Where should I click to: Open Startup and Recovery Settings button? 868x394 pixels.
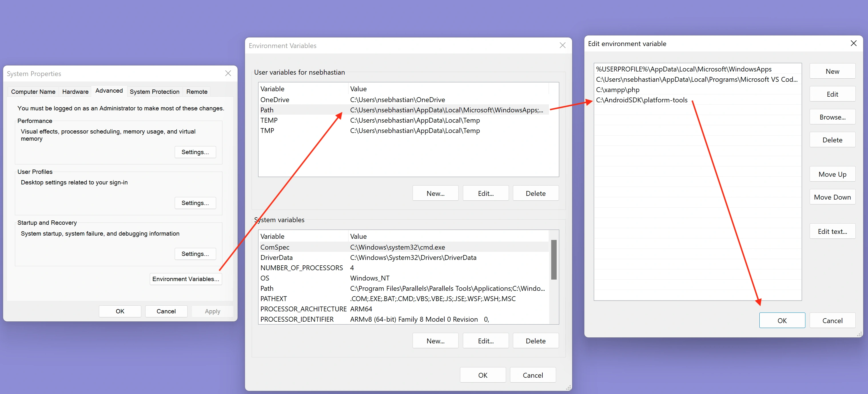click(195, 254)
